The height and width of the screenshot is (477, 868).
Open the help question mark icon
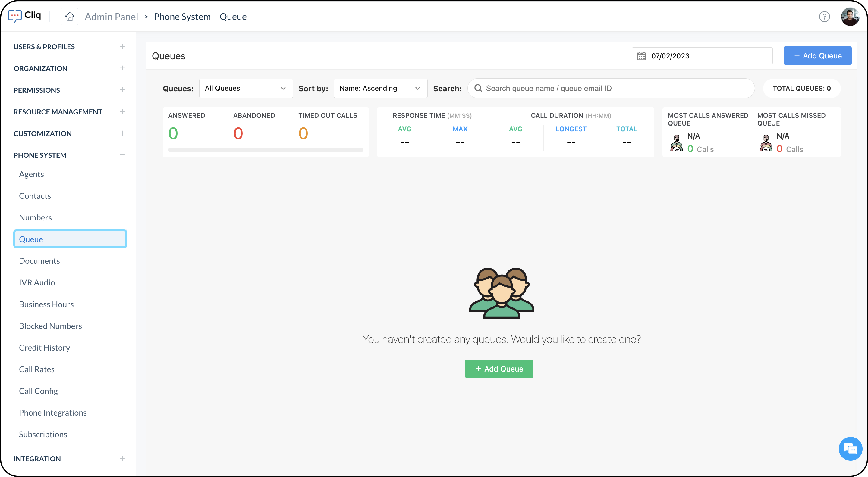[x=824, y=17]
